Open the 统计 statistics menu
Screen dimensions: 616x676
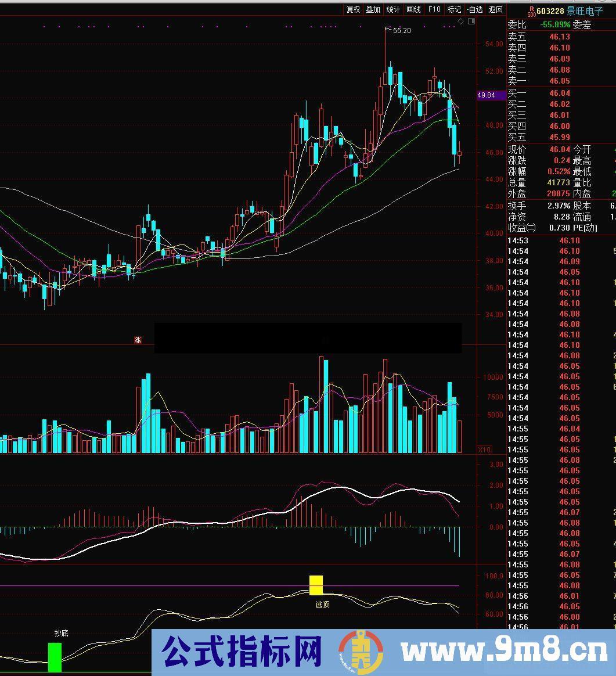coord(393,9)
